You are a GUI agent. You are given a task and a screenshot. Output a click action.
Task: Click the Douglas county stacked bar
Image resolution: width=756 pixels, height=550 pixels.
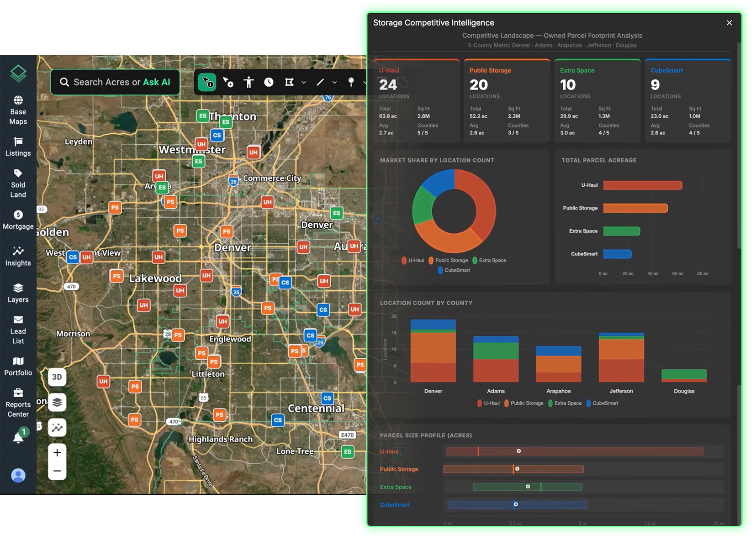point(684,376)
